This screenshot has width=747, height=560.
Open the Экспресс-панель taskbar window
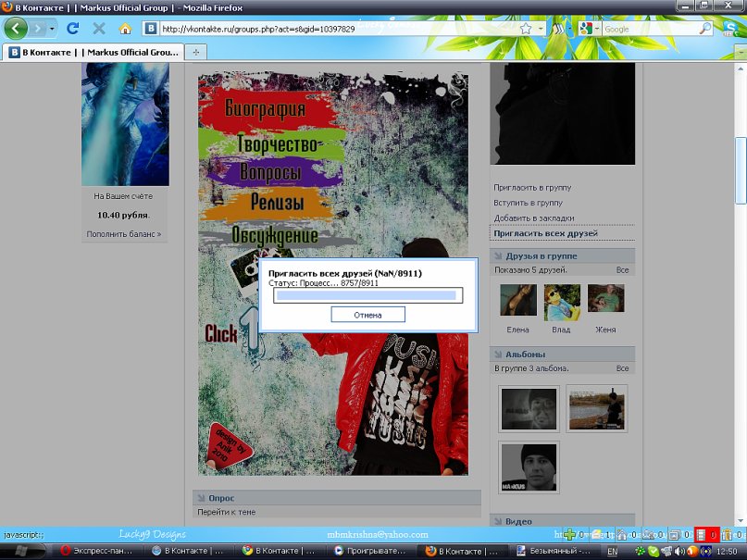pos(100,551)
